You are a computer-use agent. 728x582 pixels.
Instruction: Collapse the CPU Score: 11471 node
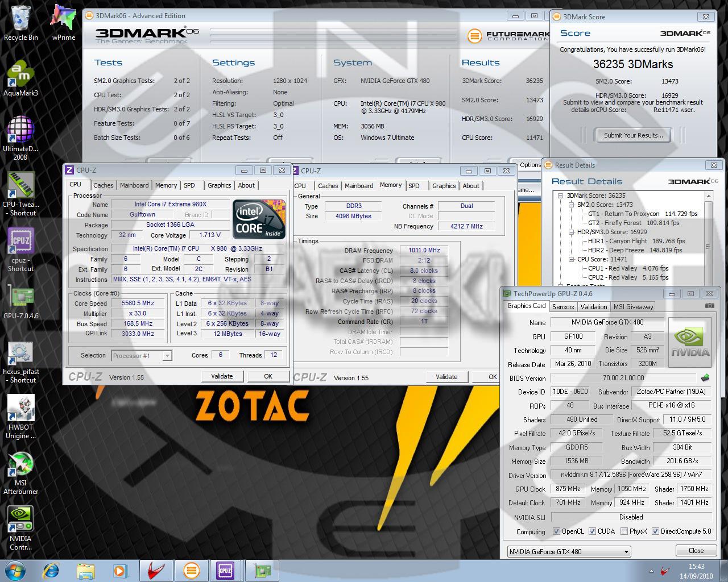[x=572, y=259]
